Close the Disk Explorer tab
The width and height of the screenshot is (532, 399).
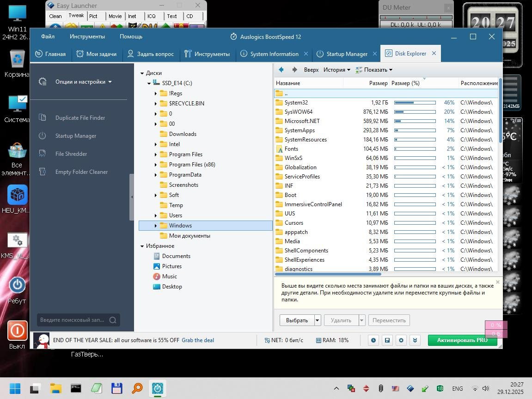point(434,53)
